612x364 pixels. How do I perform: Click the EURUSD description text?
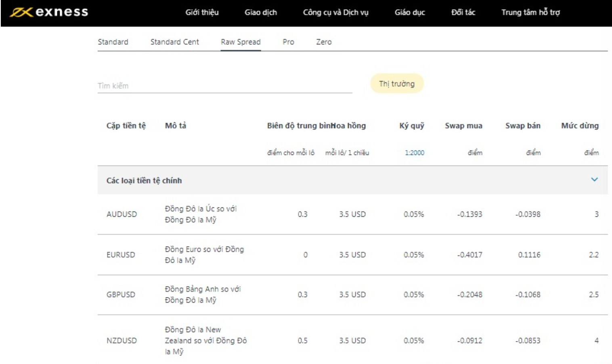click(204, 255)
